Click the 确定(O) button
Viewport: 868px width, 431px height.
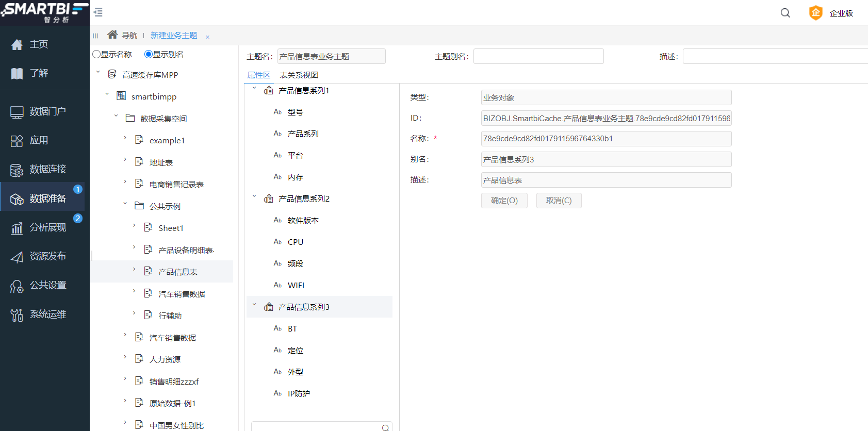[x=504, y=201]
